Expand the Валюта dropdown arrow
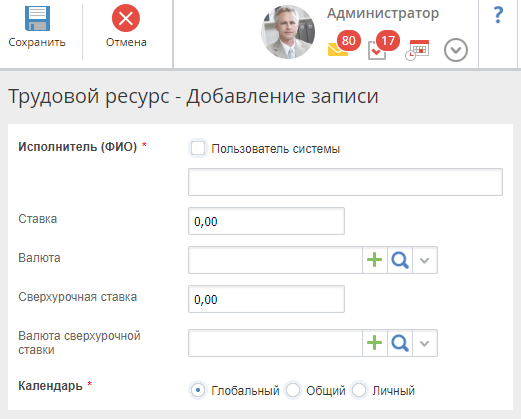The height and width of the screenshot is (419, 521). (425, 260)
